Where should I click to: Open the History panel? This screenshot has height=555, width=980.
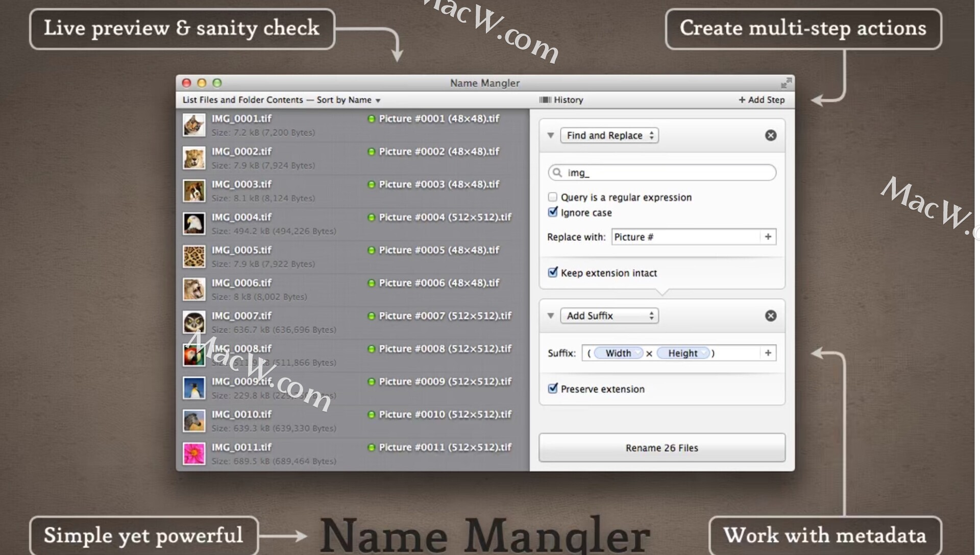coord(561,100)
